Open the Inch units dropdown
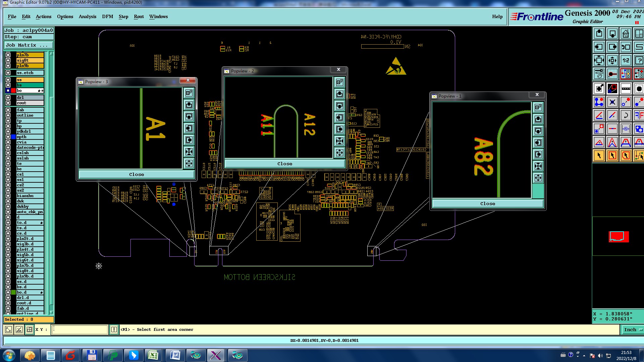Screen dimensions: 644x362 pyautogui.click(x=633, y=329)
